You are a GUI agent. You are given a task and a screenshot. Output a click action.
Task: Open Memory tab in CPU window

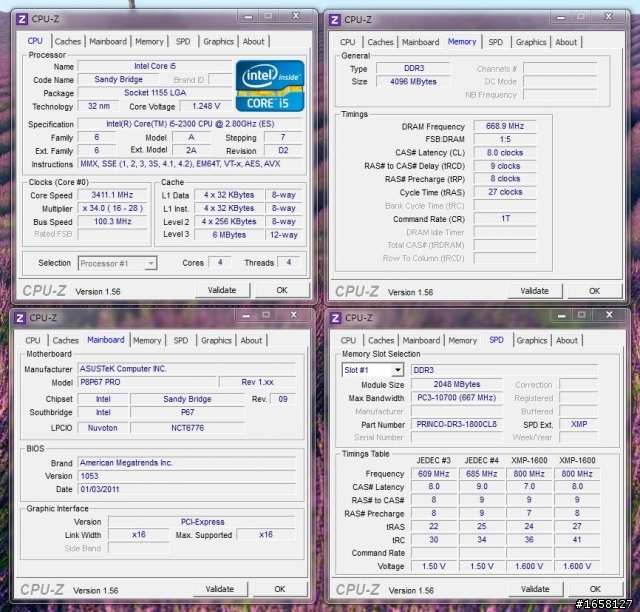click(149, 41)
